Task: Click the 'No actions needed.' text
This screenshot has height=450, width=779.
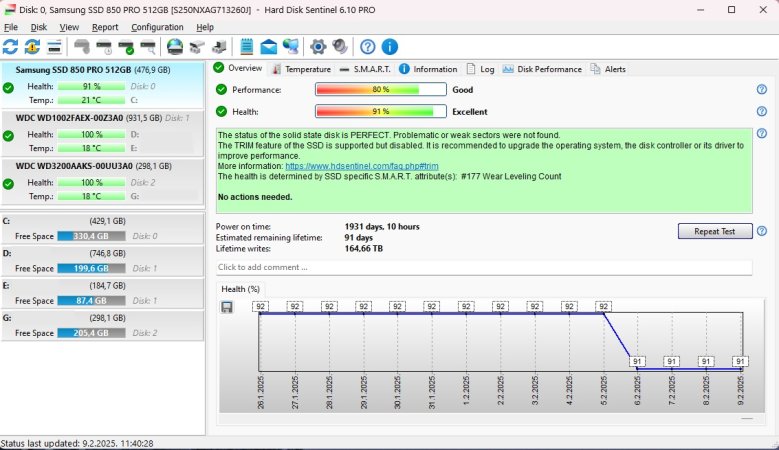Action: point(255,197)
